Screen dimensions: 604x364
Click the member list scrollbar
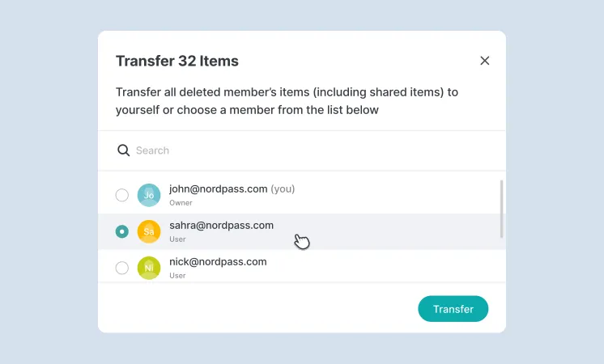pyautogui.click(x=502, y=209)
